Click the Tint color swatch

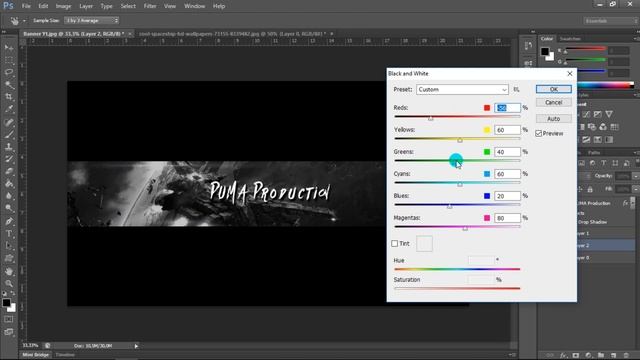coord(424,244)
